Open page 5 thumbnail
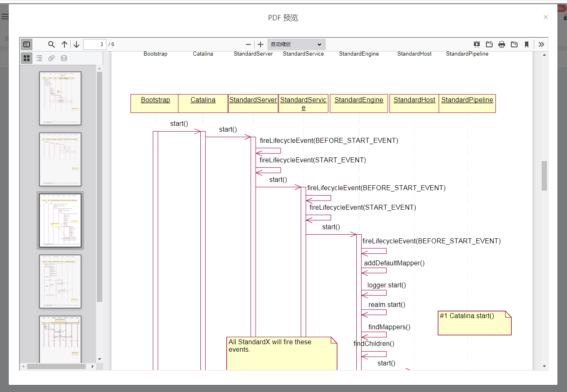567x392 pixels. [60, 339]
